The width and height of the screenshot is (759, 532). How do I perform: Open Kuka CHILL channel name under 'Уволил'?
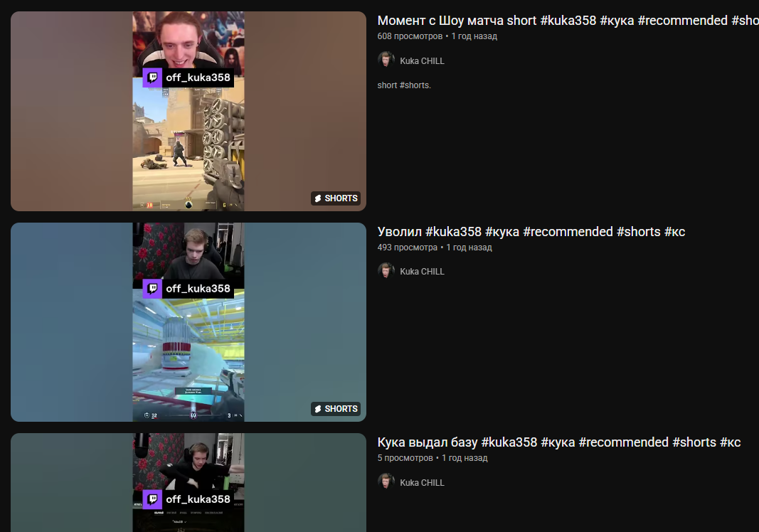pyautogui.click(x=422, y=272)
